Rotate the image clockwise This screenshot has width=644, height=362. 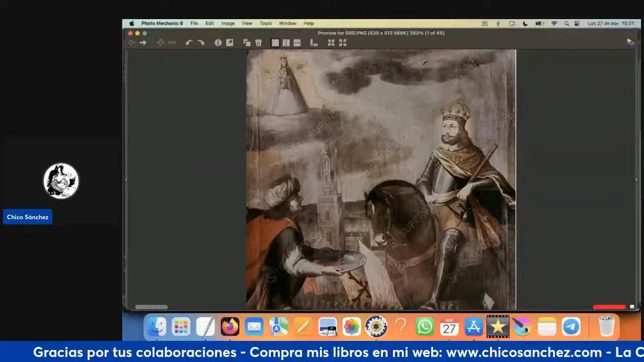tap(201, 43)
